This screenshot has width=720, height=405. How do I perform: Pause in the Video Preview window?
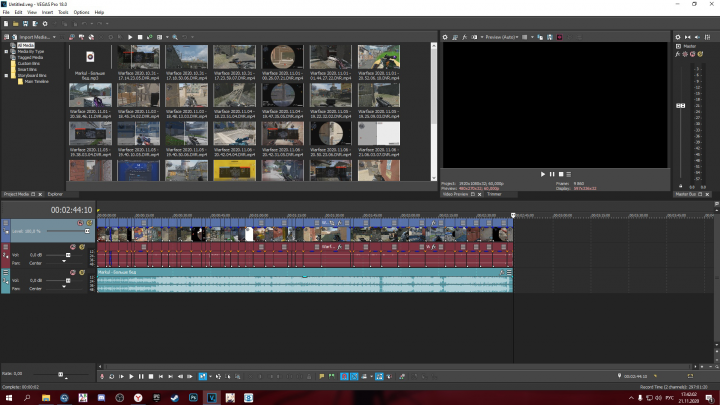pyautogui.click(x=552, y=174)
